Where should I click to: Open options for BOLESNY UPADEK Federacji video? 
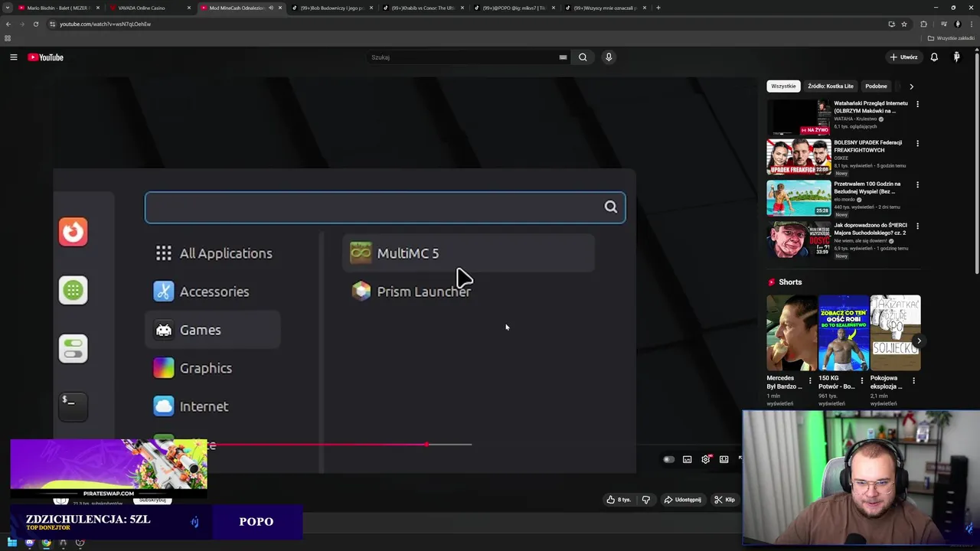[x=917, y=143]
